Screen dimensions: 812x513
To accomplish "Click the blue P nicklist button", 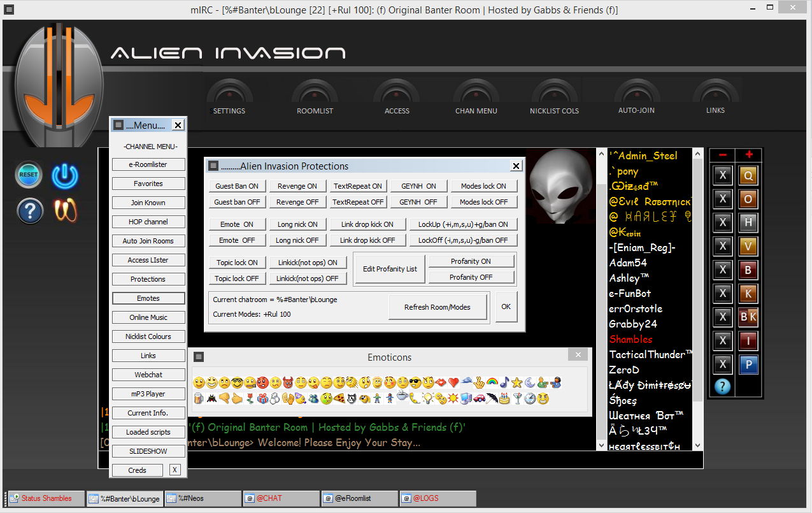I will pos(748,365).
